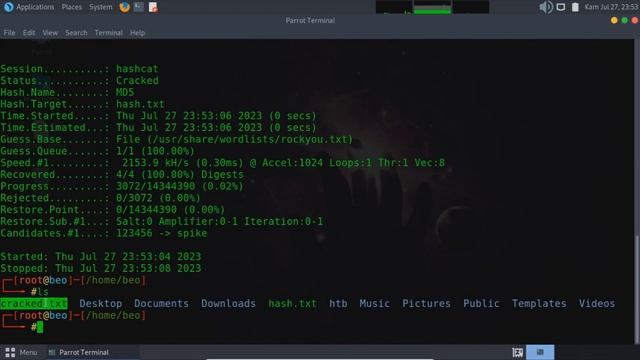The width and height of the screenshot is (640, 360).
Task: Click the Parrot Terminal title text
Action: point(310,20)
